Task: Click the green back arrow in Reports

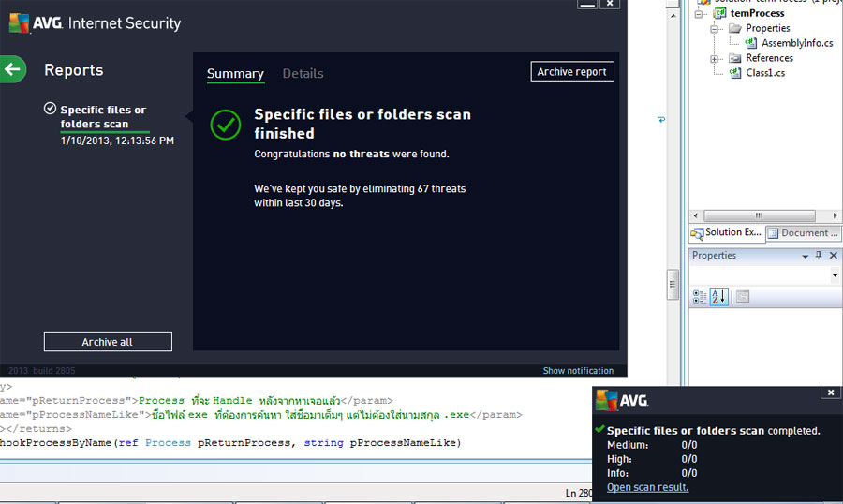Action: [x=12, y=68]
